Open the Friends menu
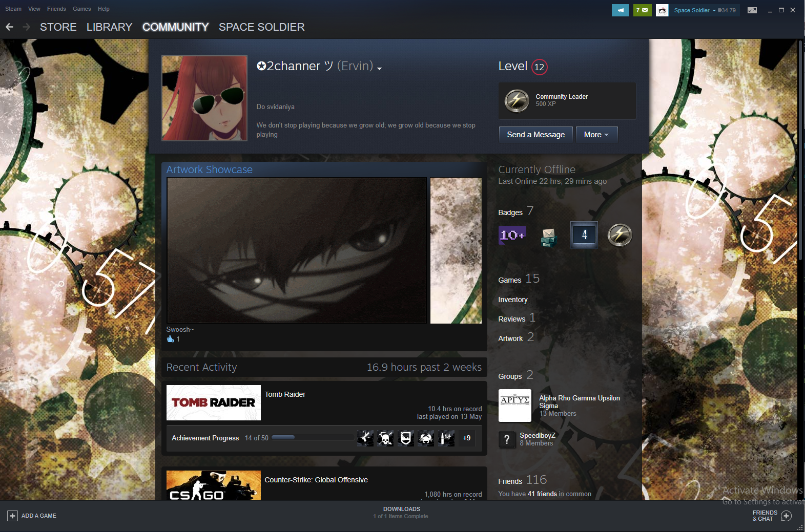Viewport: 805px width, 532px height. click(x=56, y=9)
